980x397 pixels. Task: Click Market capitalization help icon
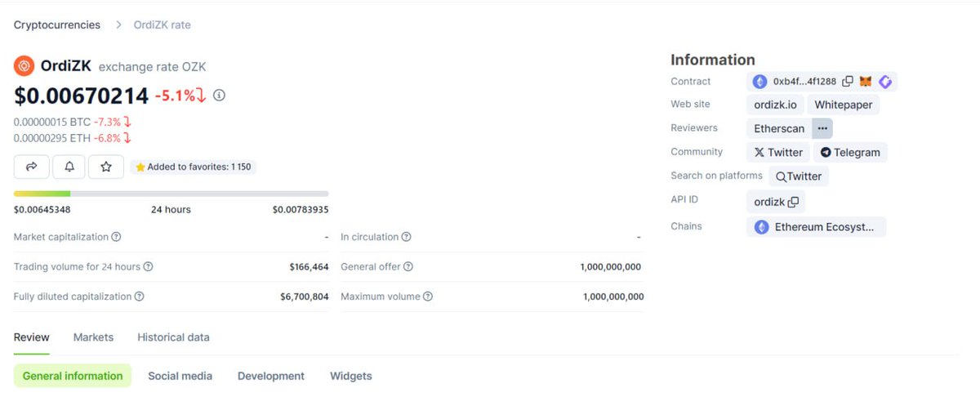point(116,237)
